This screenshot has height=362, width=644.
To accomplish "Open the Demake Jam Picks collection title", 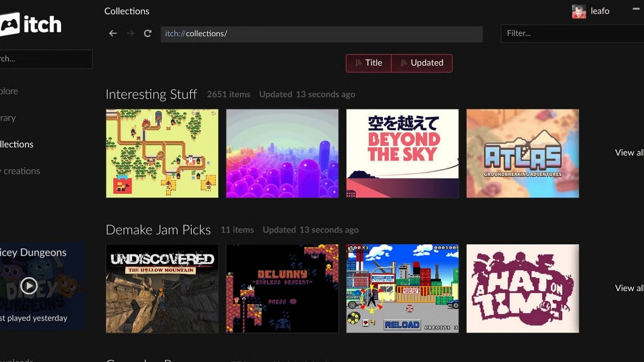I will (158, 230).
